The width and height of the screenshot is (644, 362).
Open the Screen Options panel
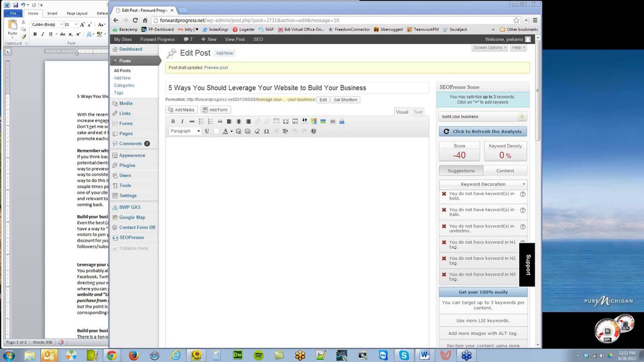(x=489, y=47)
